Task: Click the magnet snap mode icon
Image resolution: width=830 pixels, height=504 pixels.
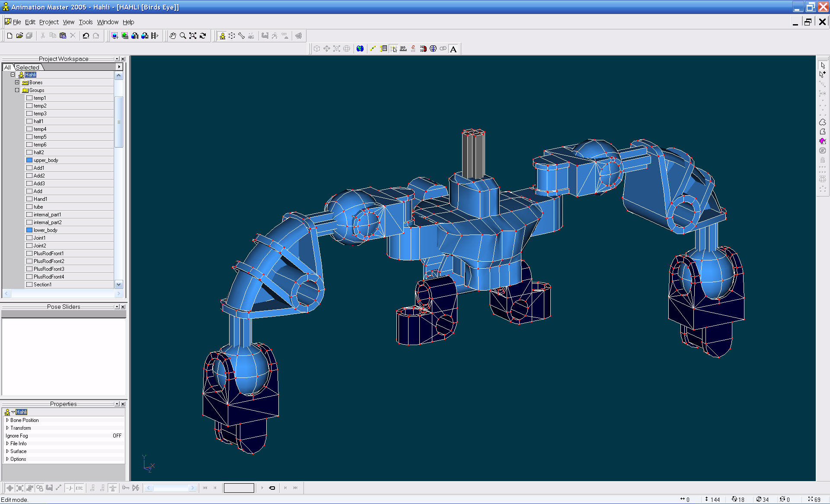Action: pyautogui.click(x=423, y=49)
